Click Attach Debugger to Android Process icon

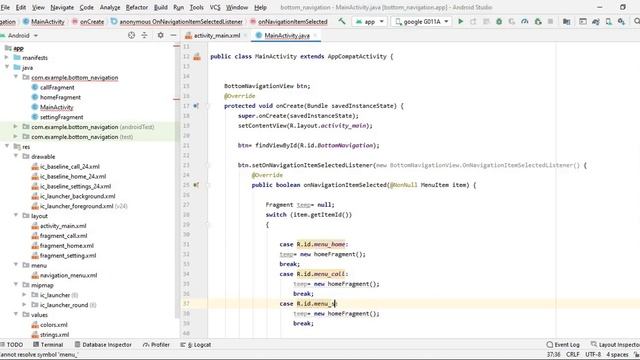538,21
